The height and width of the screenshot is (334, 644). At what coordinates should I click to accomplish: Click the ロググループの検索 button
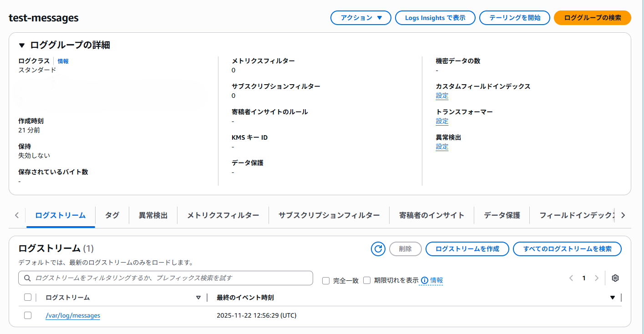coord(592,18)
